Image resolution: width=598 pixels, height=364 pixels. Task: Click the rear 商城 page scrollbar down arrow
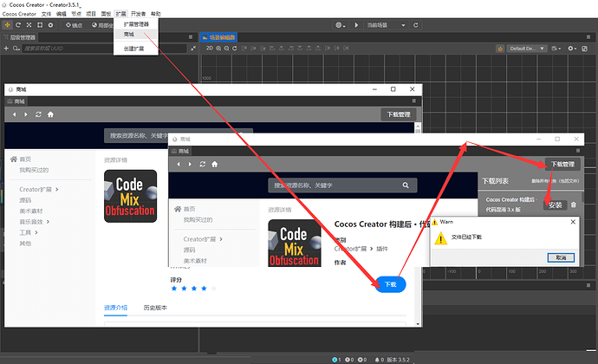coord(418,324)
